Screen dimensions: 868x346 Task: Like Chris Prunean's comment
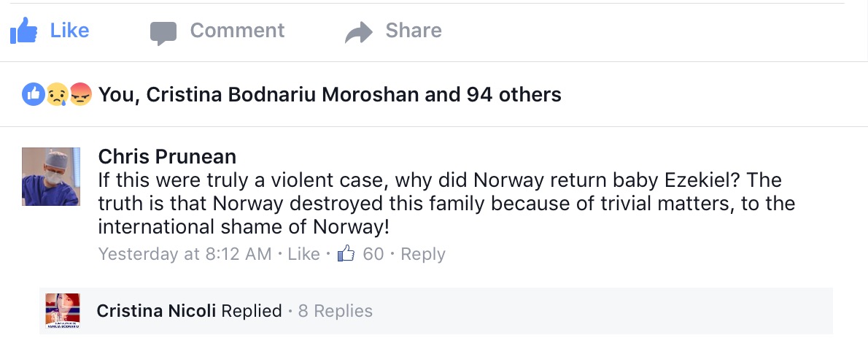tap(303, 254)
